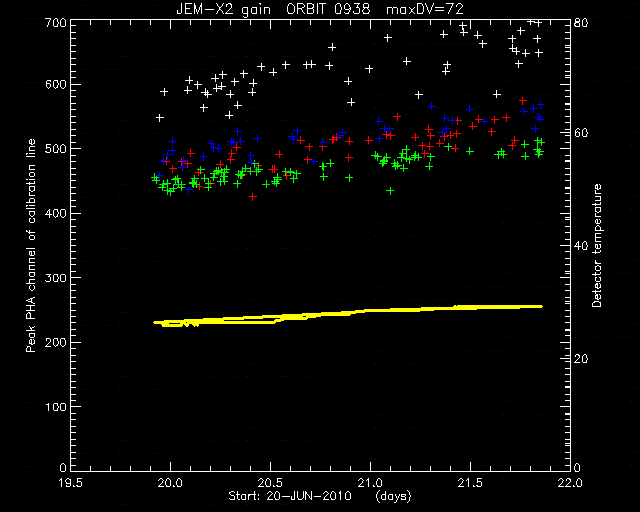Click the yellow detector temperature curve
The width and height of the screenshot is (640, 512).
click(347, 313)
